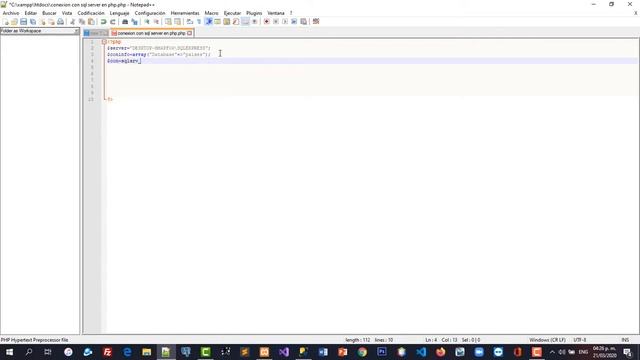Click the Save All toolbar icon

pos(33,22)
